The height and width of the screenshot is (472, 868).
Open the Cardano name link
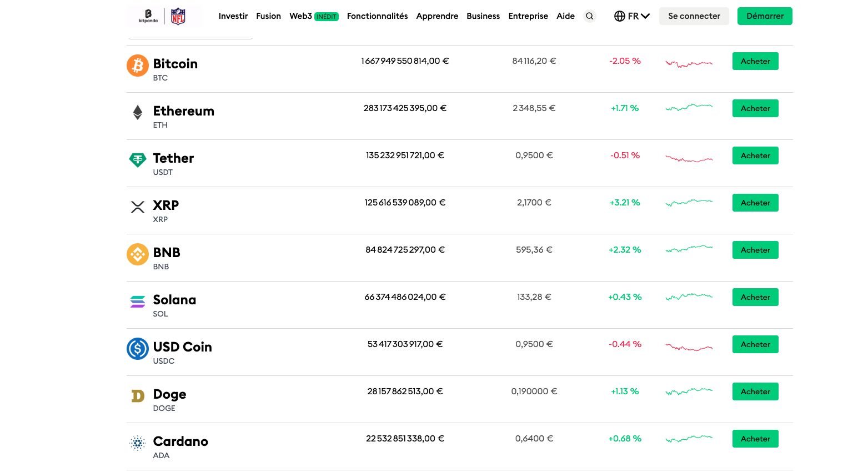click(x=180, y=441)
